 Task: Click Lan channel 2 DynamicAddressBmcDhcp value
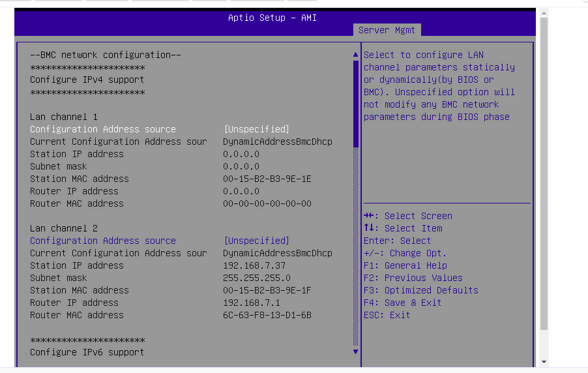click(278, 253)
